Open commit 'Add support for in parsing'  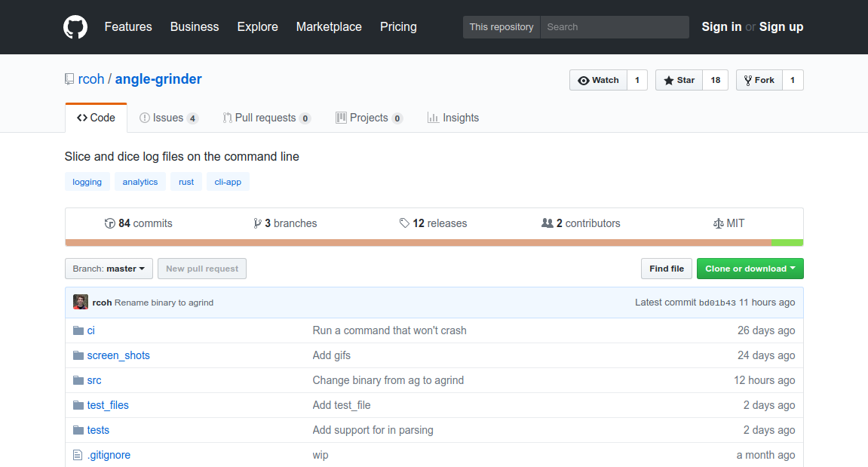(373, 431)
